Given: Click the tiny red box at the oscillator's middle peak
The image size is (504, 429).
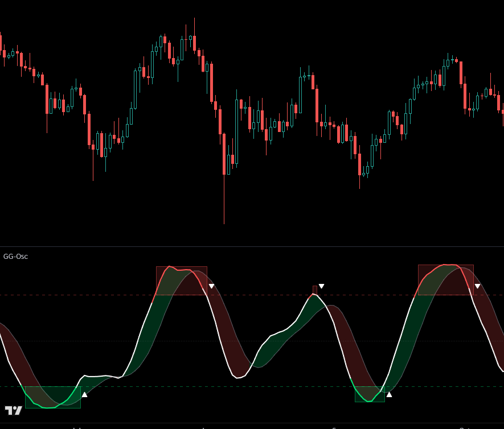Looking at the screenshot, I should pos(315,290).
